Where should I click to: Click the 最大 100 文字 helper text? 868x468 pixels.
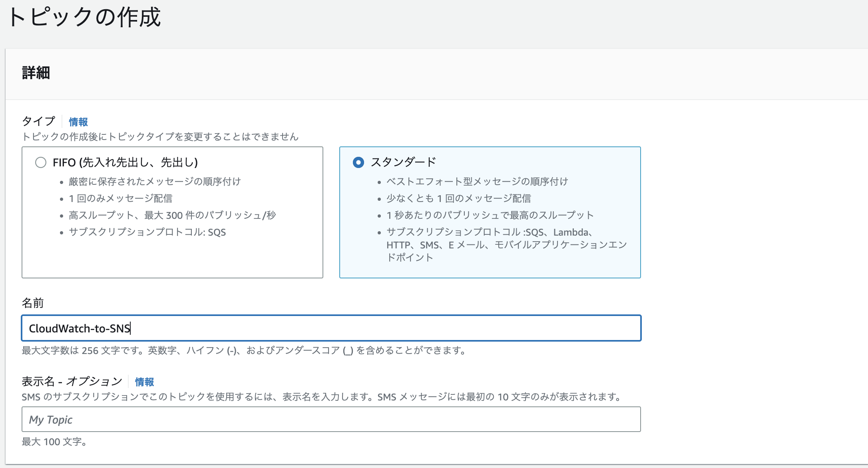tap(54, 442)
